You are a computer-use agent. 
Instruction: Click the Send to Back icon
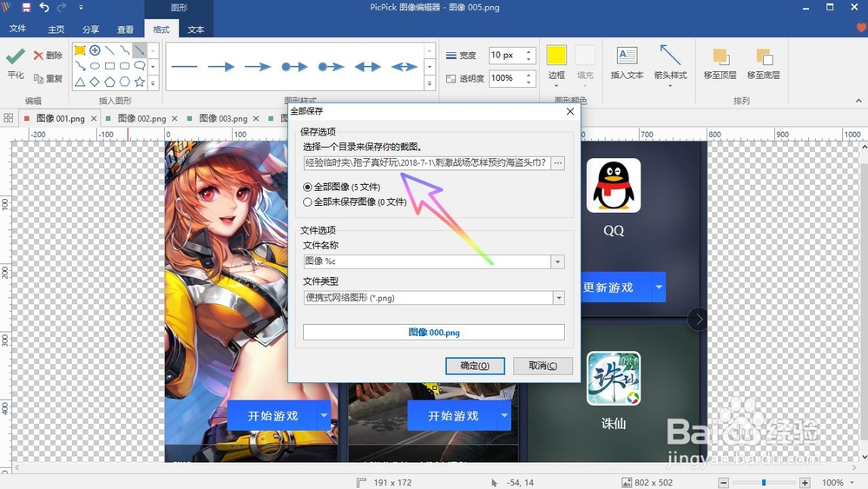pos(763,56)
